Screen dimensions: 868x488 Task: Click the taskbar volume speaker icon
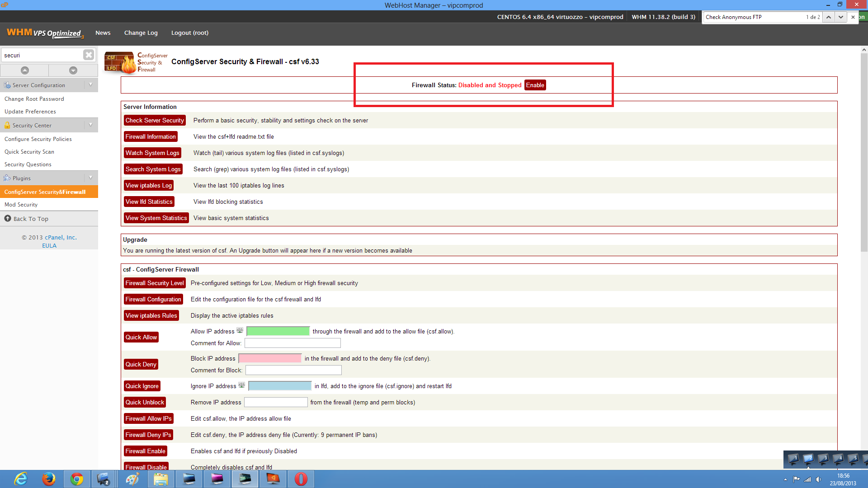pos(818,479)
